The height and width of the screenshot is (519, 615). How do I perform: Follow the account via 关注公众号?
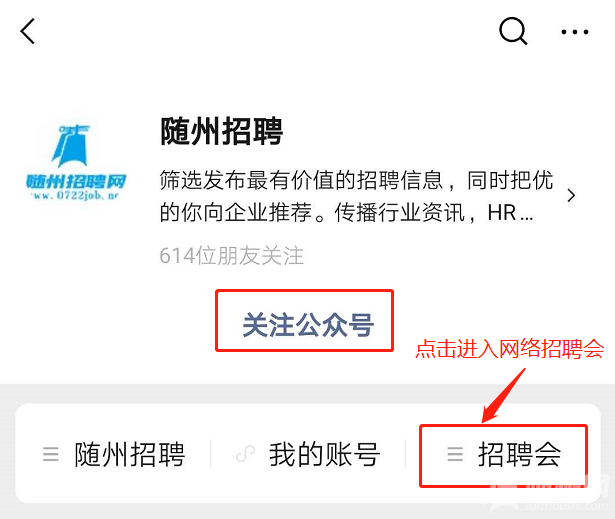pyautogui.click(x=304, y=320)
